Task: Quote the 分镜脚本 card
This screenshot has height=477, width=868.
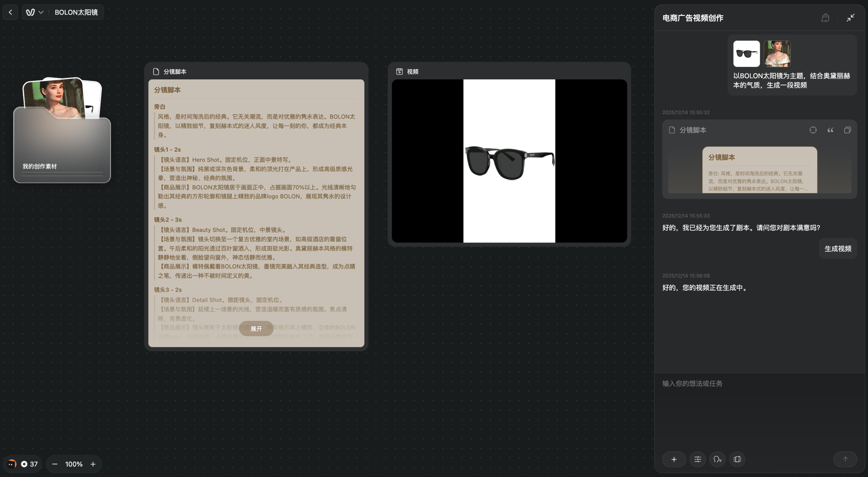Action: tap(830, 130)
